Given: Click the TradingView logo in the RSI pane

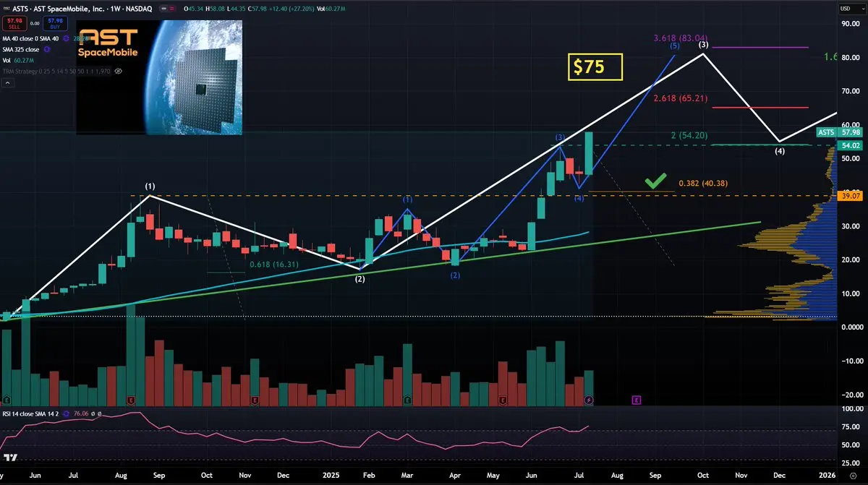Looking at the screenshot, I should click(11, 458).
